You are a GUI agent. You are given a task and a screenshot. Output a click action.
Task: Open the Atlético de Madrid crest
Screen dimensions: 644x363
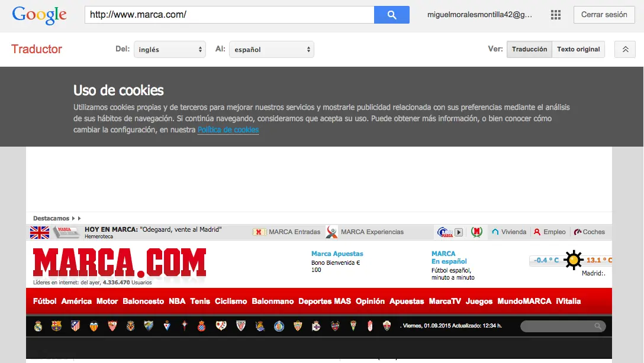(x=75, y=326)
